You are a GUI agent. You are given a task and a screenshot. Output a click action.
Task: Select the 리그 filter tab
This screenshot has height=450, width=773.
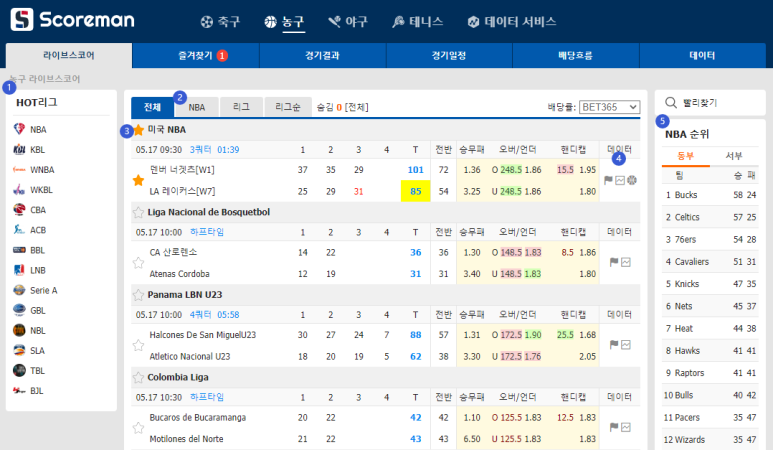pyautogui.click(x=241, y=107)
